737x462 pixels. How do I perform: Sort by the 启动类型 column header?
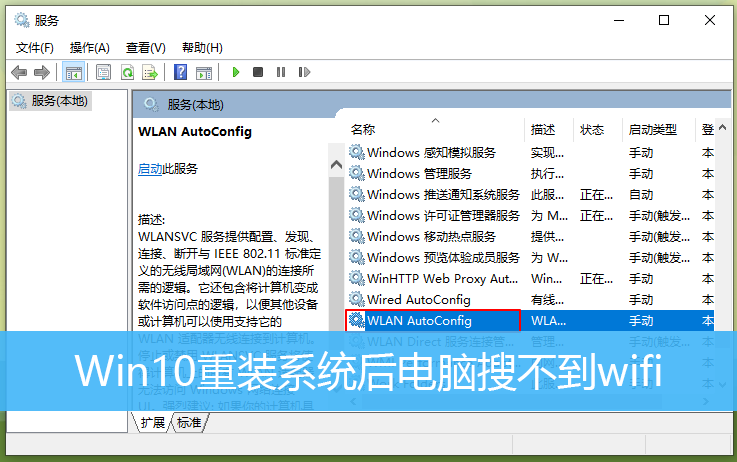[x=653, y=130]
